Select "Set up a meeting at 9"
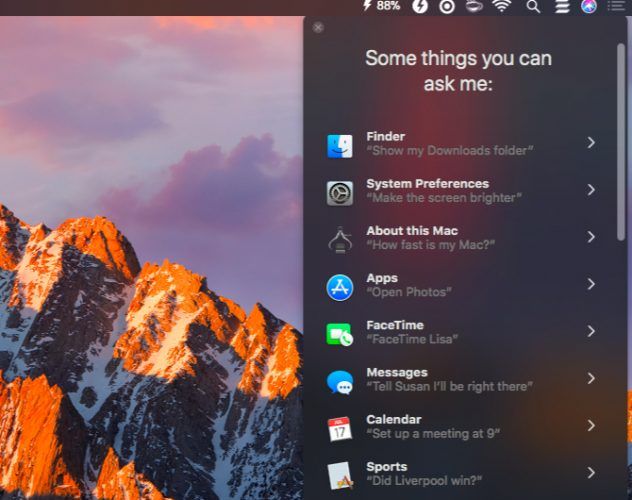The width and height of the screenshot is (632, 500). [433, 434]
